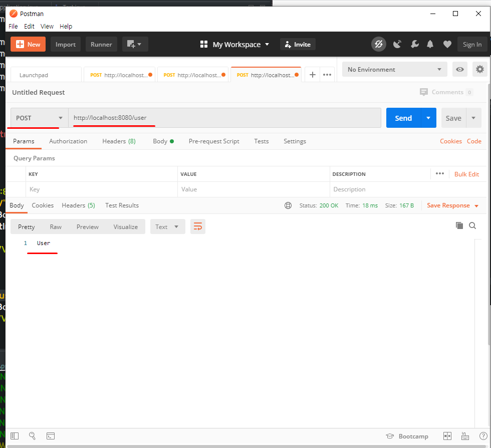Viewport: 491px width, 448px height.
Task: Select the Params request tab
Action: pos(24,141)
